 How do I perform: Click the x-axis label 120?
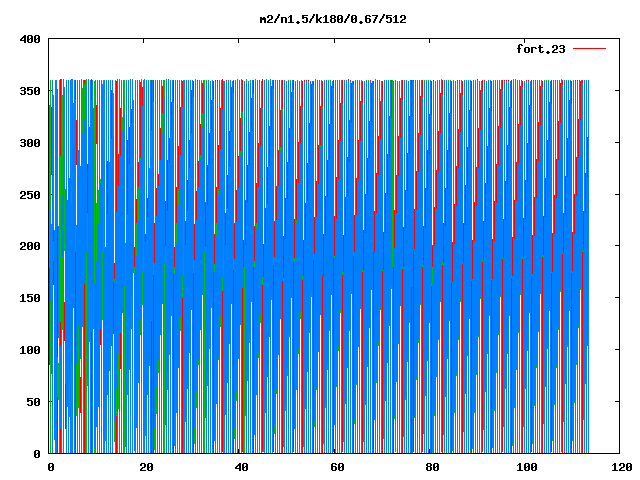click(622, 467)
